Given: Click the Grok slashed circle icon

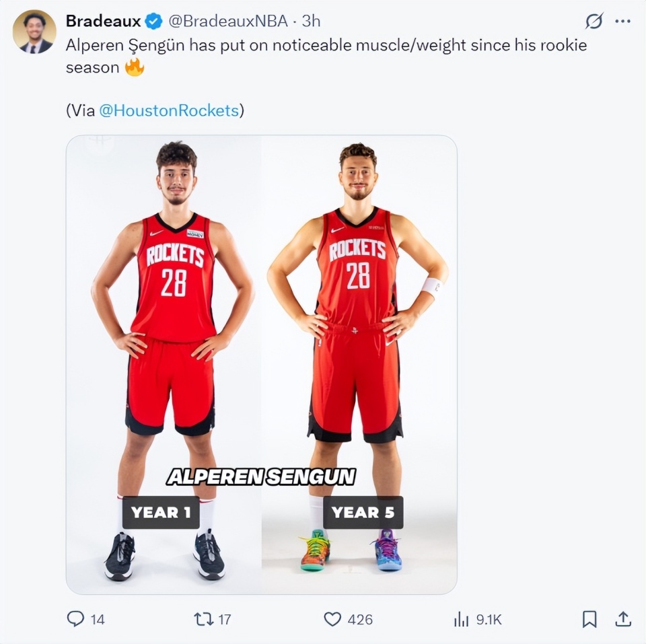Looking at the screenshot, I should click(594, 22).
